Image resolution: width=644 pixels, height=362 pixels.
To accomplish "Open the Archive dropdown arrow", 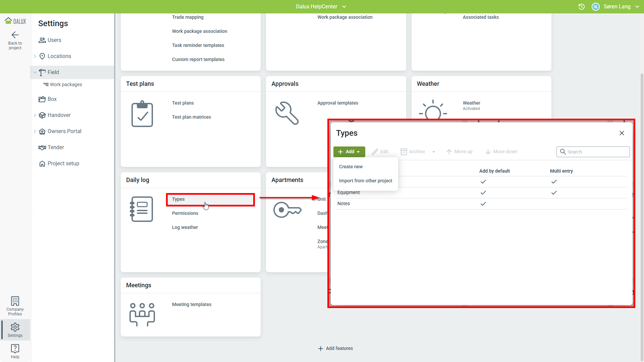I will coord(434,152).
